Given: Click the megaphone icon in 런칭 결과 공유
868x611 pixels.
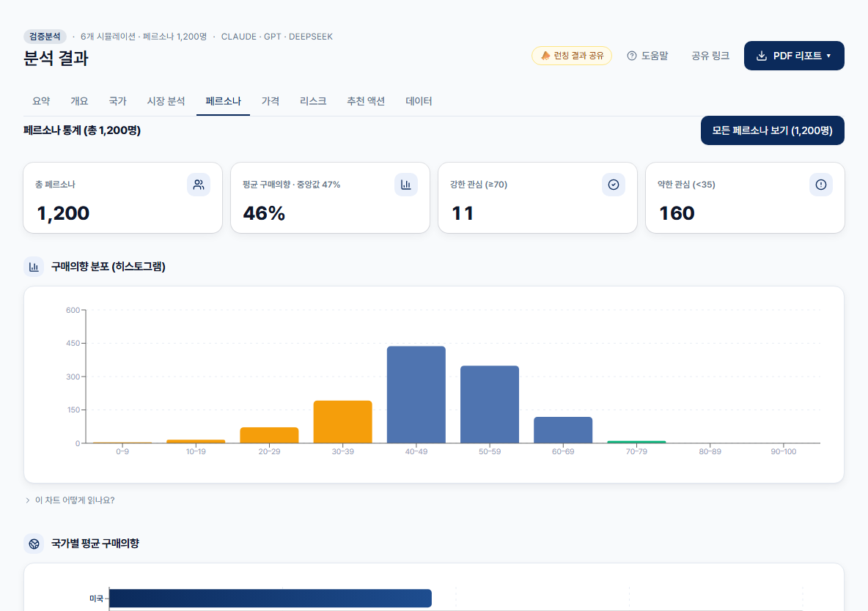Looking at the screenshot, I should point(545,56).
